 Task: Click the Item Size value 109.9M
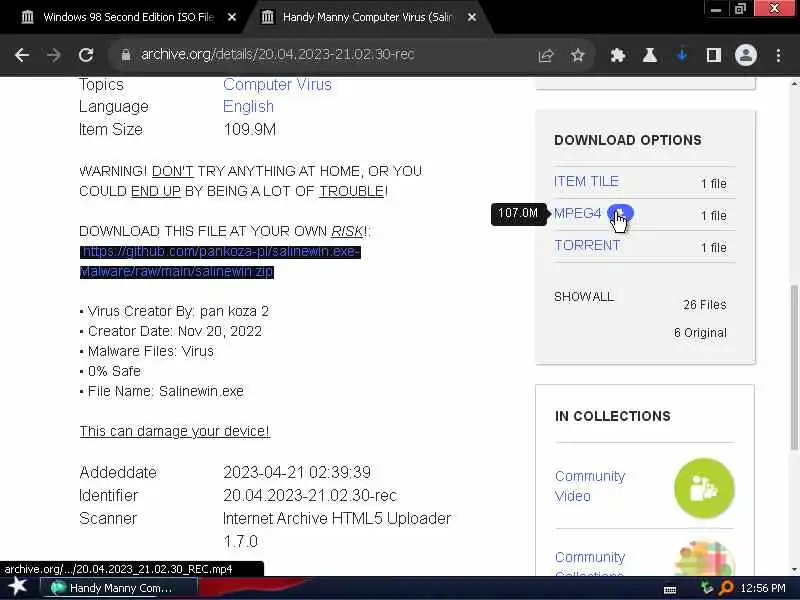[249, 129]
